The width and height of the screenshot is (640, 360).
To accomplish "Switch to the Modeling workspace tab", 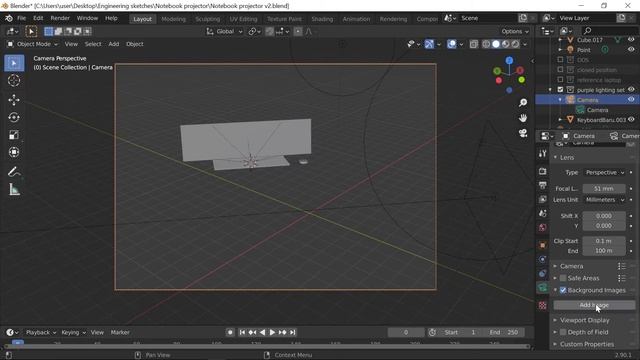I will pos(173,19).
